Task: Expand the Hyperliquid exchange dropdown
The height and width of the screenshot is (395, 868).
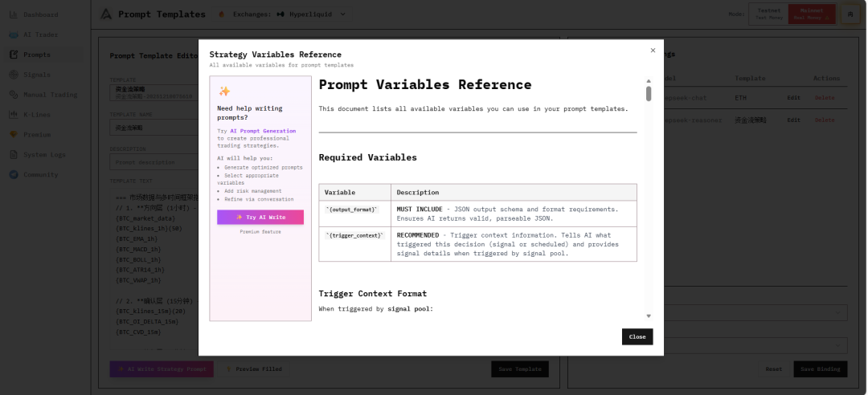Action: (311, 14)
